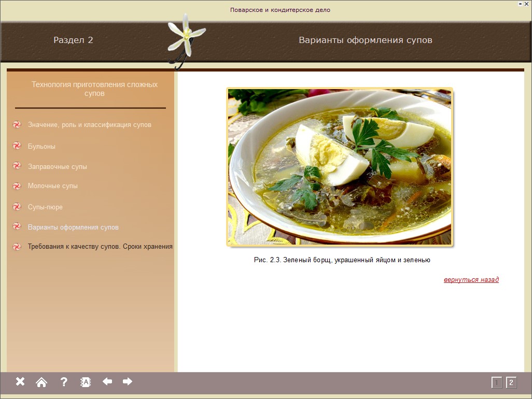Open Требования к качеству супов topic
The height and width of the screenshot is (399, 532).
(x=100, y=247)
